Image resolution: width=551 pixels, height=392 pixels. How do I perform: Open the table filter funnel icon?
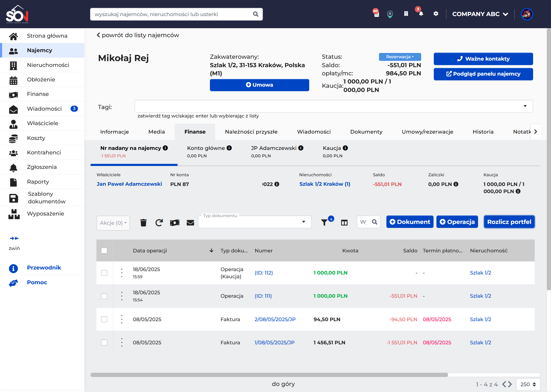tap(324, 223)
